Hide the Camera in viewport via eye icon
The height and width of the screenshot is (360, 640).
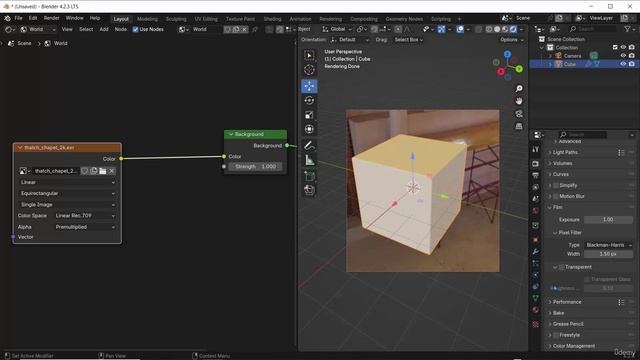coord(623,56)
